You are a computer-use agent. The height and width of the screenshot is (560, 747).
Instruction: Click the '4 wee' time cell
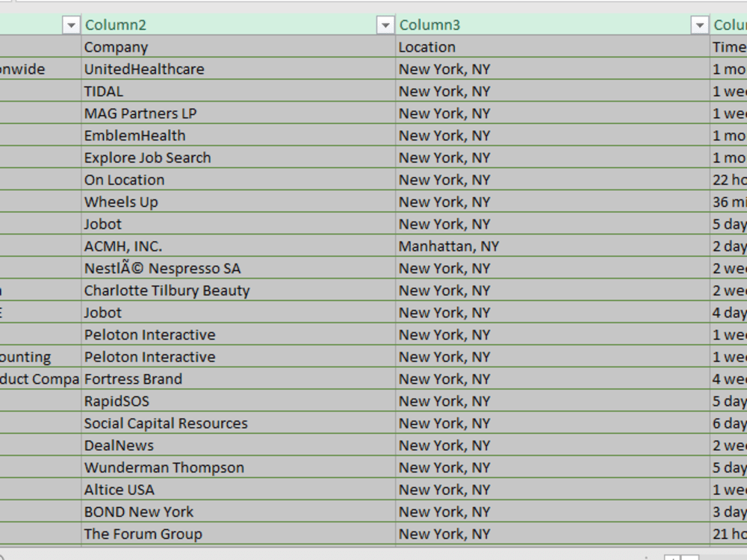pyautogui.click(x=729, y=379)
